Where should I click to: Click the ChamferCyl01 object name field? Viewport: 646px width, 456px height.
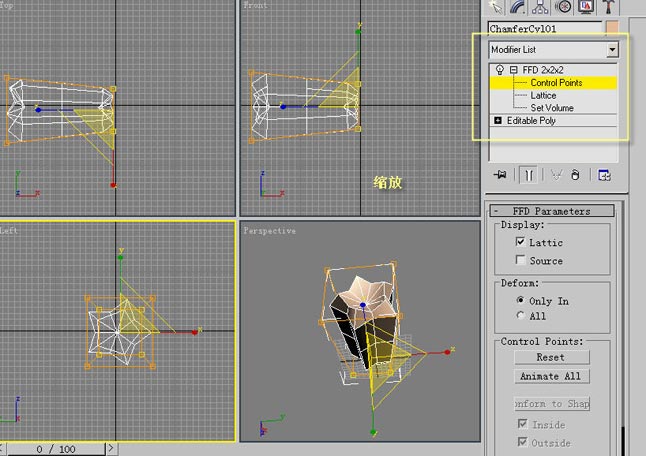[x=545, y=29]
